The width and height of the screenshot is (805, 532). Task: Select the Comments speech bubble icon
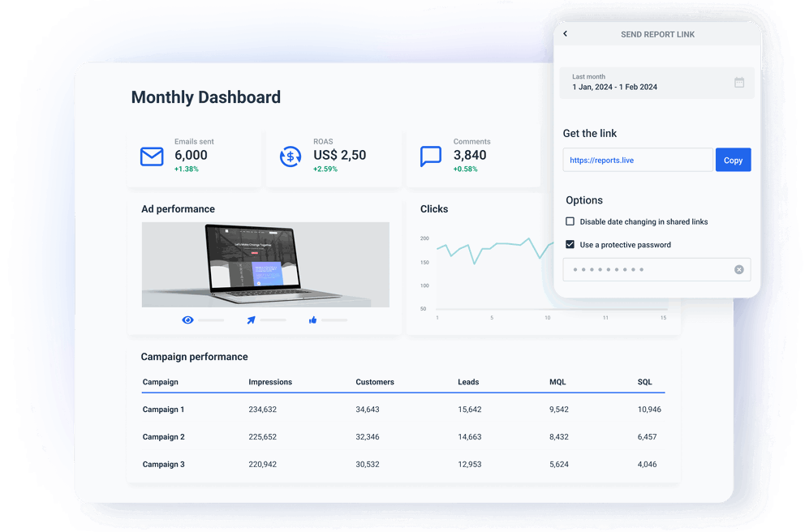(431, 156)
